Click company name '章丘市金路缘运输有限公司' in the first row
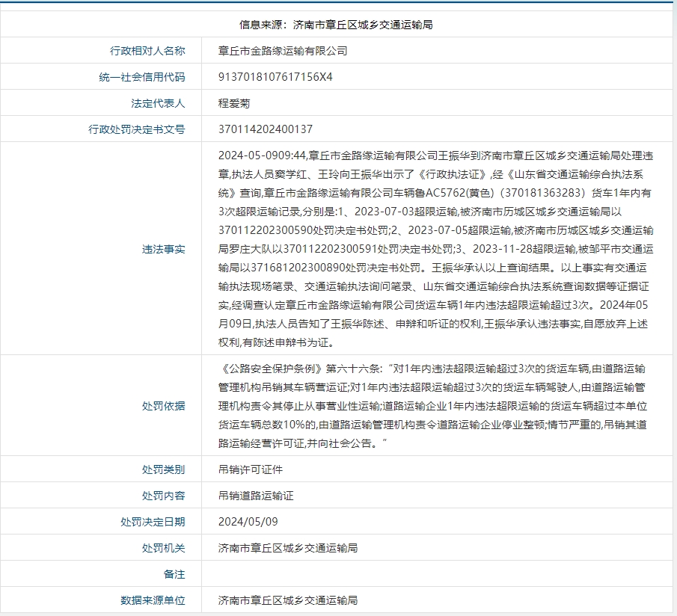677x616 pixels. tap(283, 51)
